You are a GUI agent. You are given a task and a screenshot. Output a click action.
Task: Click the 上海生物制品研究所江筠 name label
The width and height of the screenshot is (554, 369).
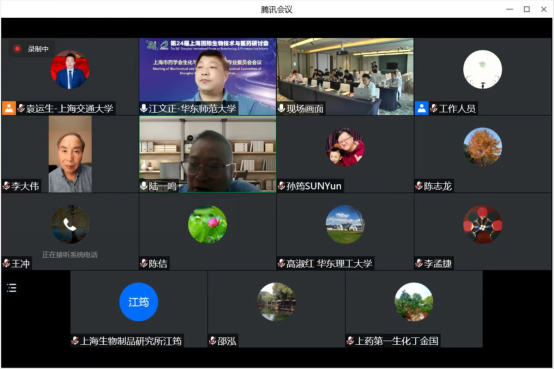(x=131, y=341)
